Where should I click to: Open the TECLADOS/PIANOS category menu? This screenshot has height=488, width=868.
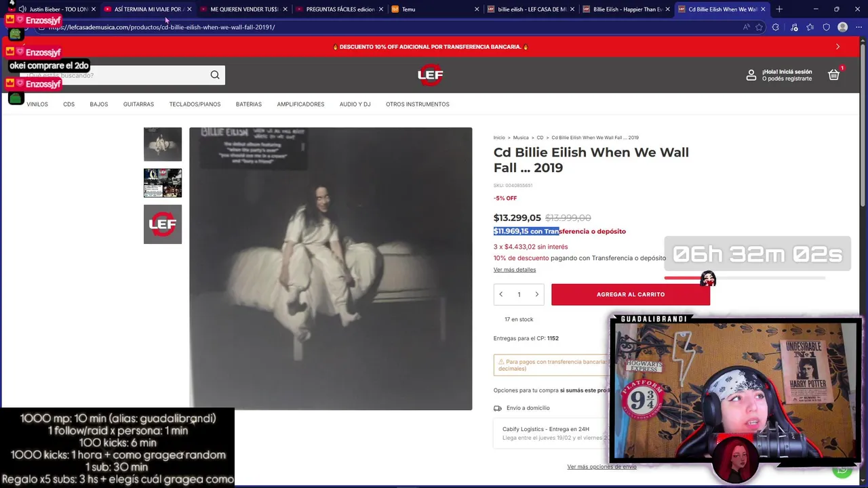[195, 104]
